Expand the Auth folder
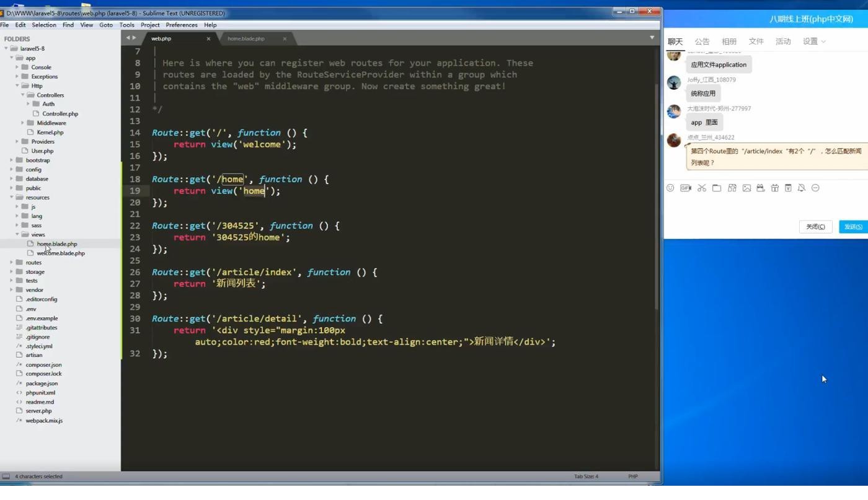Viewport: 868px width, 500px height. 29,104
